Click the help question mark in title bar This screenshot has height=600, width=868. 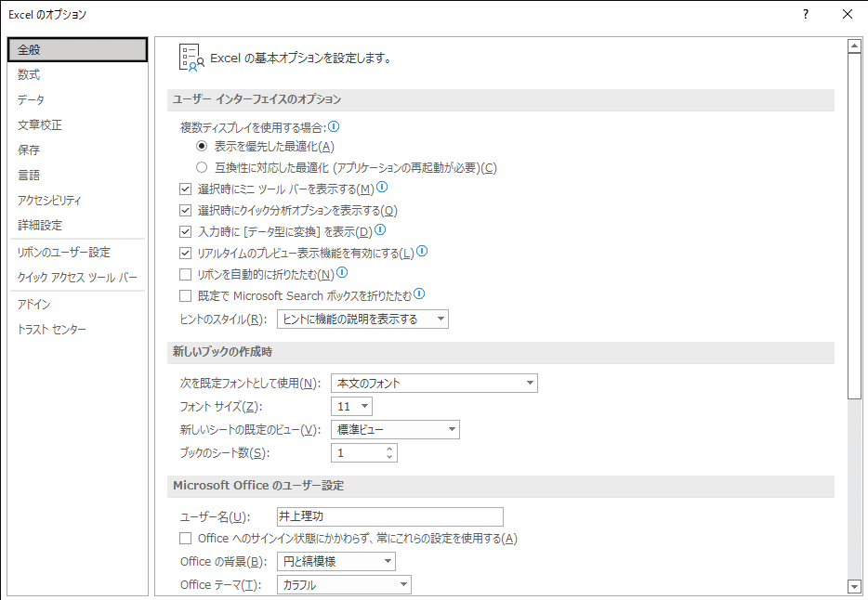[806, 14]
